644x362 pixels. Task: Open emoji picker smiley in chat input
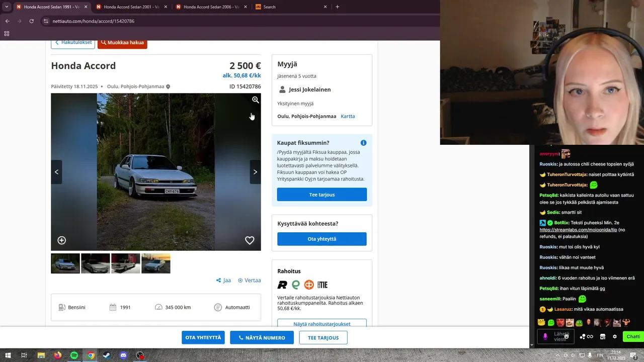click(567, 336)
